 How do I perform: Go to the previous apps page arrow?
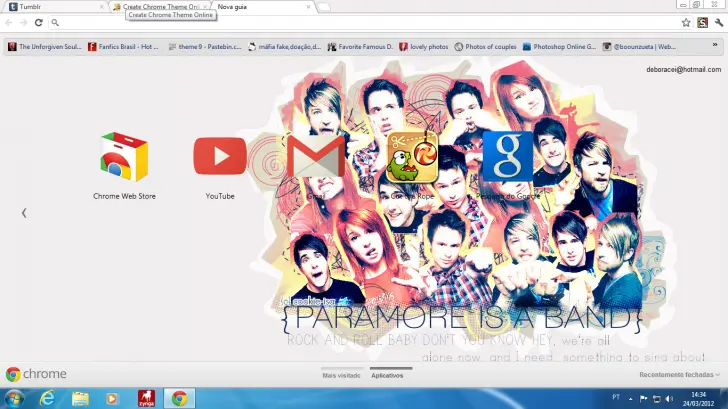[x=24, y=212]
